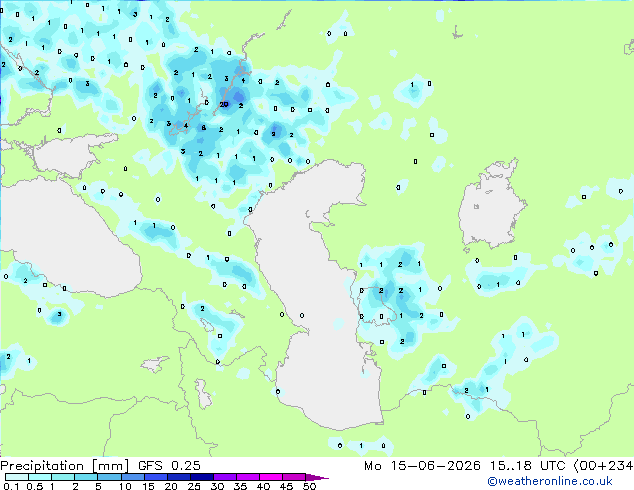The height and width of the screenshot is (490, 634).
Task: Click the purple arrow tip beyond 50
Action: point(317,477)
